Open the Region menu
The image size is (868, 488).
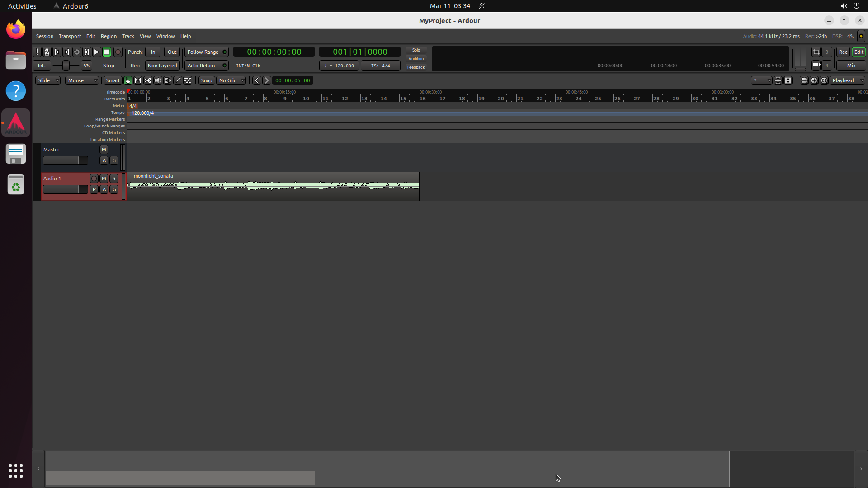(108, 36)
